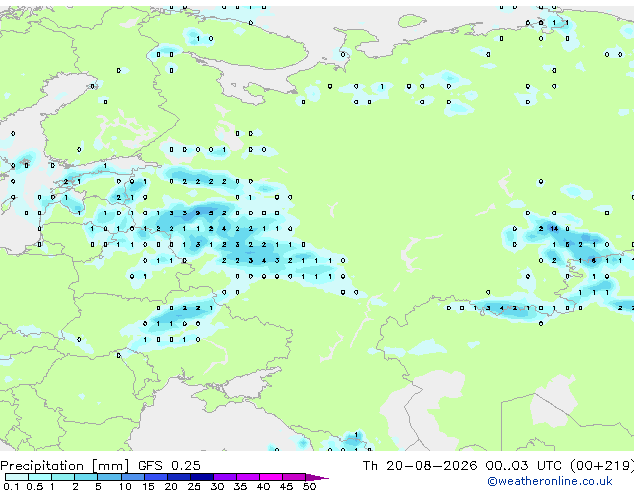Click the 45–50 mm legend swatch
634x490 pixels.
pos(294,477)
